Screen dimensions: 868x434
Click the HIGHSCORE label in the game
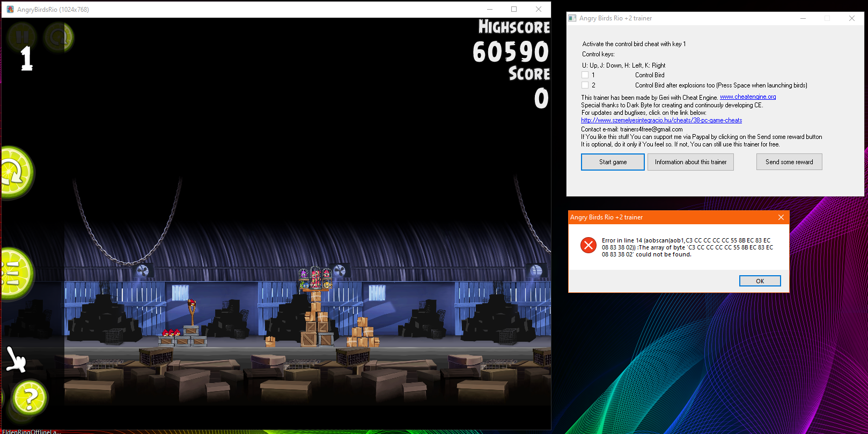click(x=514, y=27)
